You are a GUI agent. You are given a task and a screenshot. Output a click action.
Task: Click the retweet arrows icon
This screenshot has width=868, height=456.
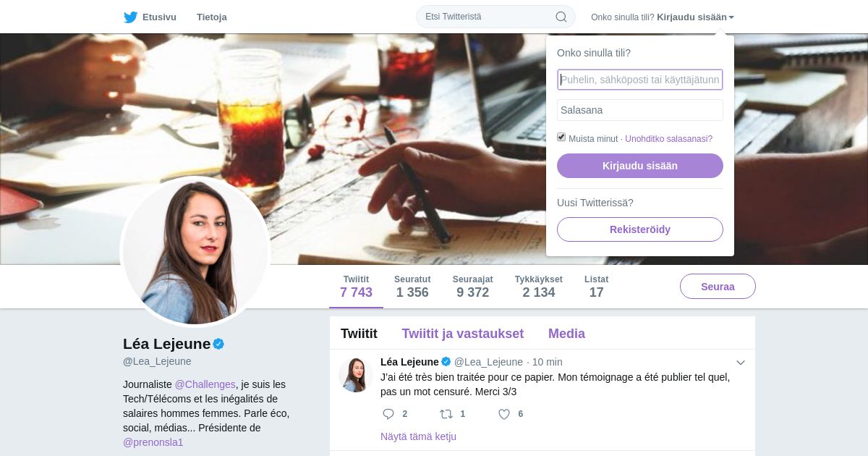(446, 414)
